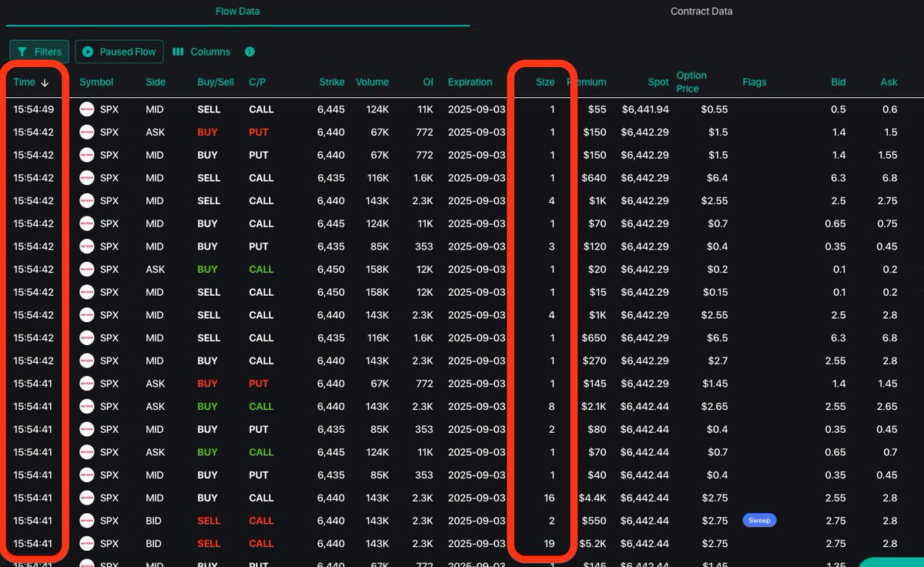Click the SPX ticker badge in the first row
The height and width of the screenshot is (567, 924).
click(x=86, y=109)
